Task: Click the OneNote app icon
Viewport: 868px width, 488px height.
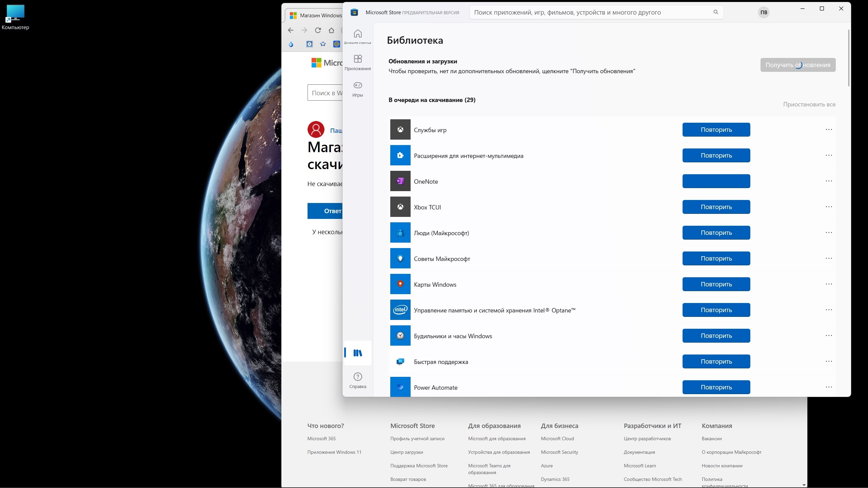Action: pyautogui.click(x=400, y=181)
